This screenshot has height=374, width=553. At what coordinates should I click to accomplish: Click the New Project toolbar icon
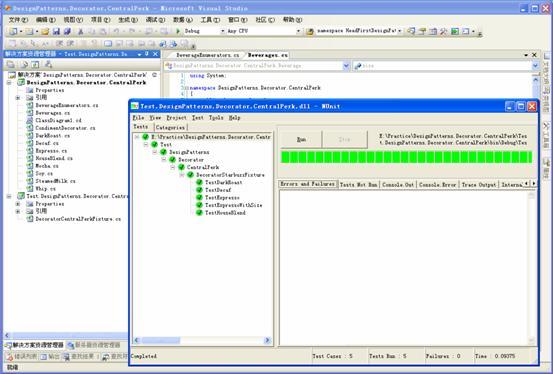point(13,31)
